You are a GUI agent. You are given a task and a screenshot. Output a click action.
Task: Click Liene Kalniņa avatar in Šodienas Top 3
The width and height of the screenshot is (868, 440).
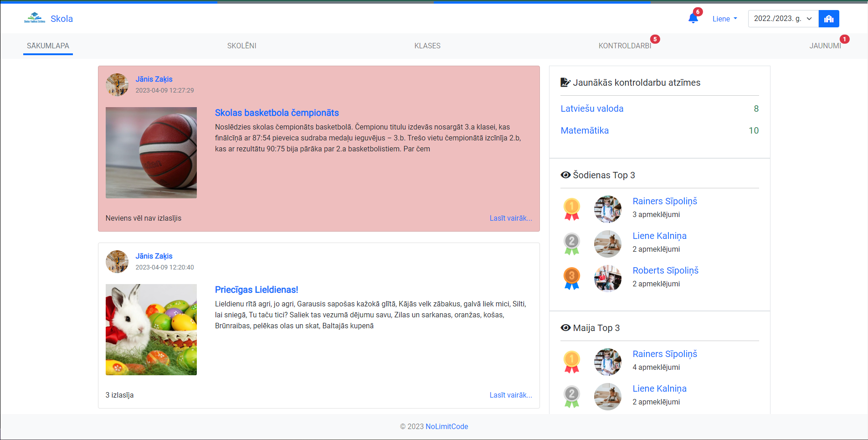(607, 244)
